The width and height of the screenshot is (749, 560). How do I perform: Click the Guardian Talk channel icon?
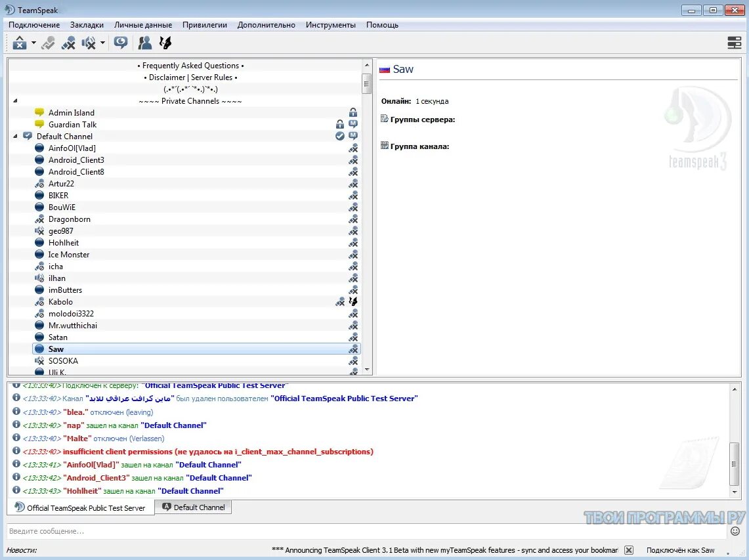point(39,124)
